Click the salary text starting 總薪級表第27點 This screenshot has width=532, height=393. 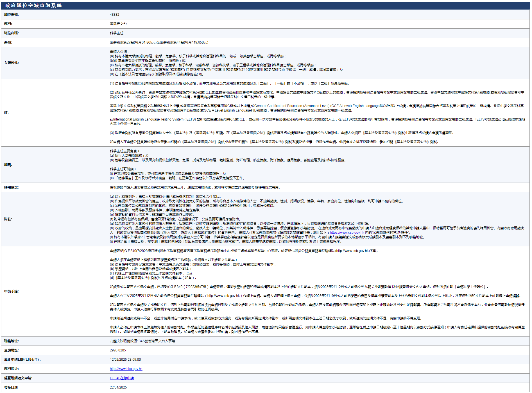coord(159,42)
